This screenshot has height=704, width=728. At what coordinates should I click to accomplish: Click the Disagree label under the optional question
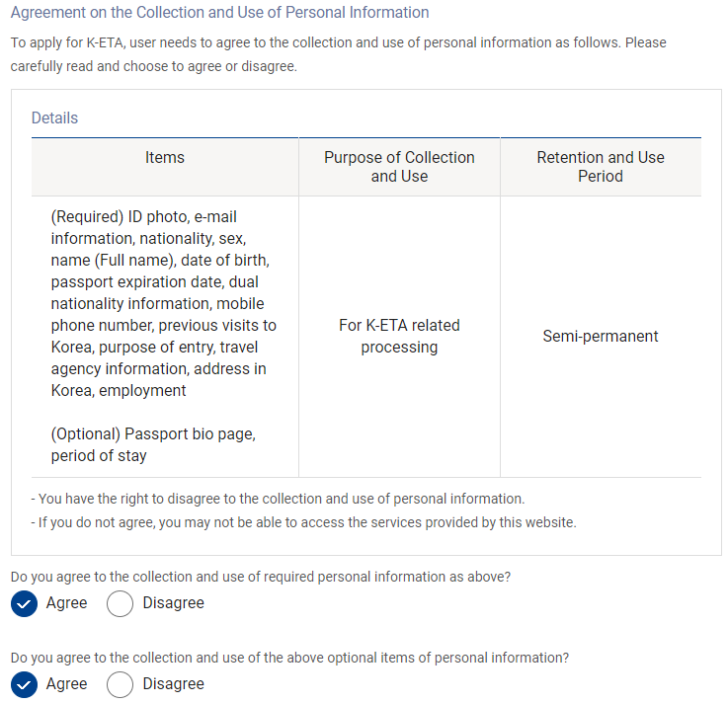point(173,684)
